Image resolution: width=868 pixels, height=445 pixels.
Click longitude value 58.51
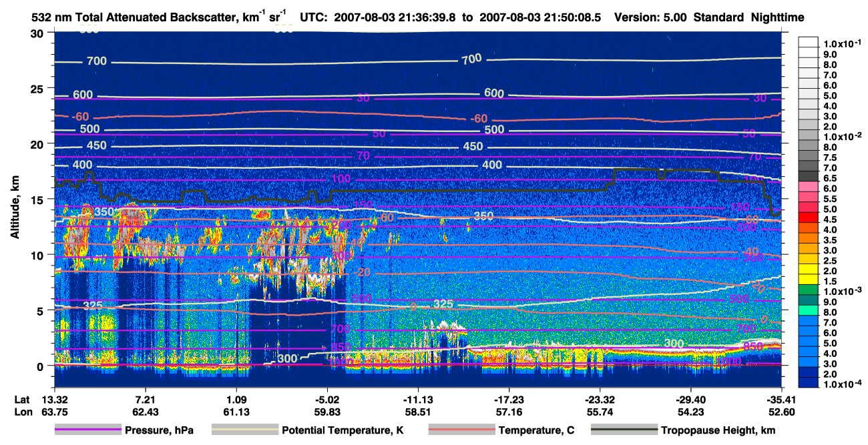tap(418, 412)
